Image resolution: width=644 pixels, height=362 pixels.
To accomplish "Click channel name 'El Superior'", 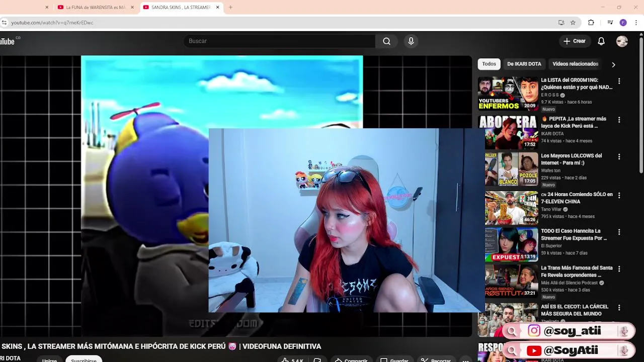I will (x=551, y=246).
